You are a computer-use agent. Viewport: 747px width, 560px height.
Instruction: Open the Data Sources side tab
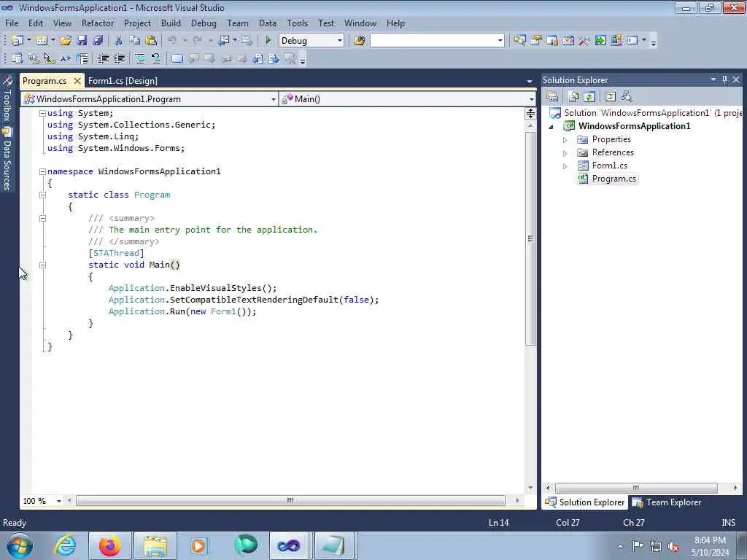click(x=7, y=160)
